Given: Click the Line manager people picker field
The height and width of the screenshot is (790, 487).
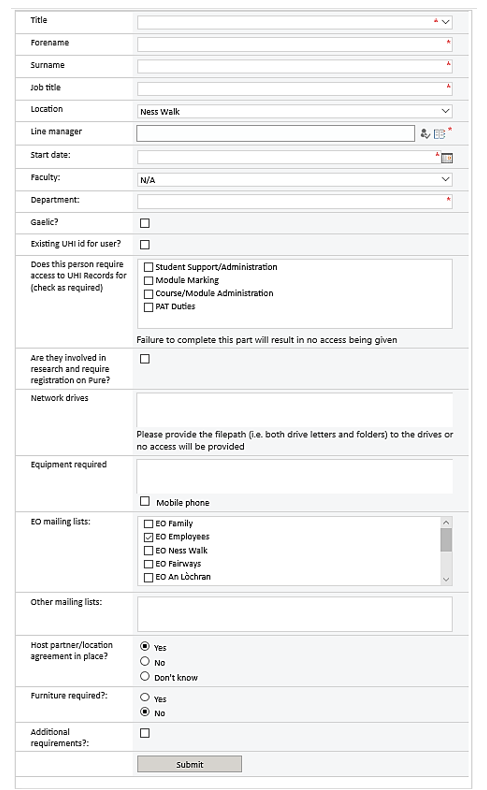Looking at the screenshot, I should (275, 134).
